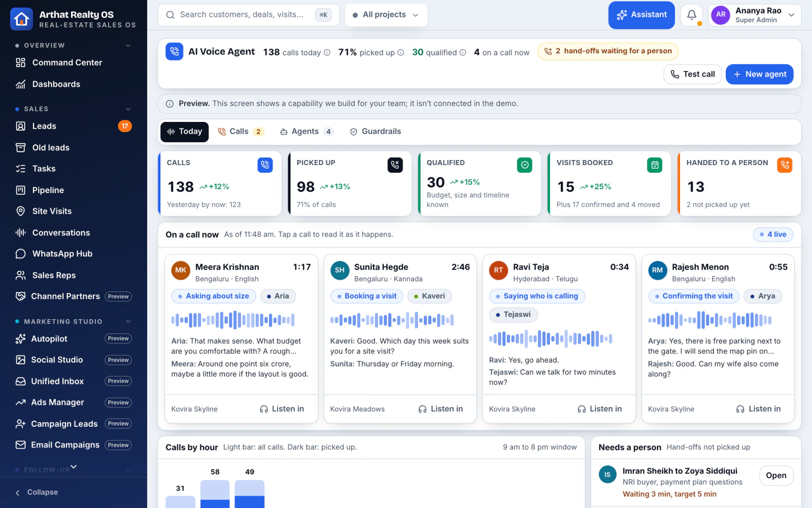Go to Leads in sidebar
The height and width of the screenshot is (508, 812).
tap(74, 126)
